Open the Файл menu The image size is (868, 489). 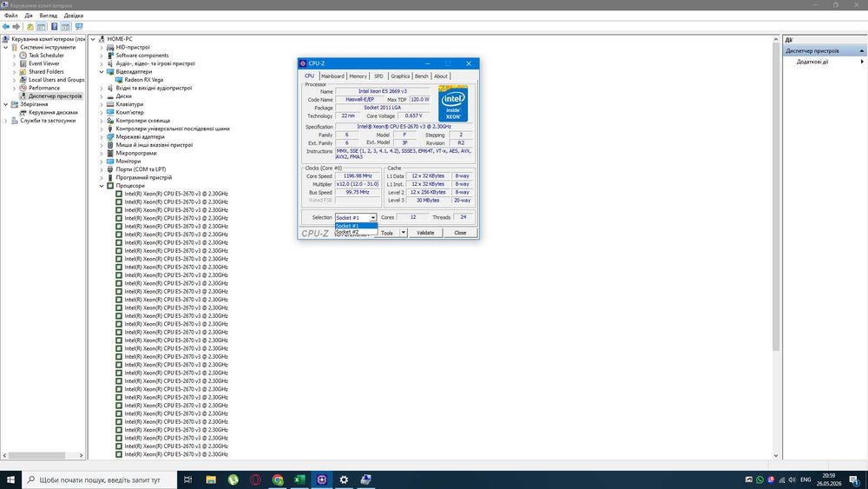[10, 16]
